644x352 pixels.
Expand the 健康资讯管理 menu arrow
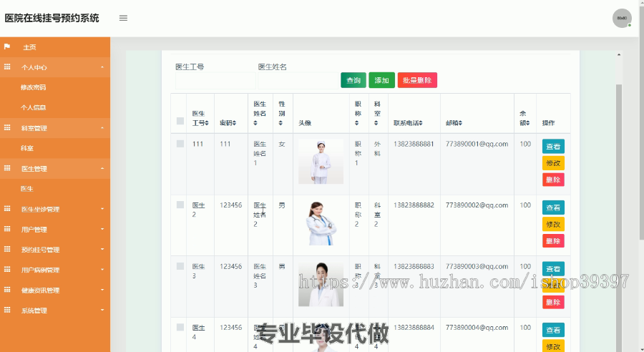[102, 290]
